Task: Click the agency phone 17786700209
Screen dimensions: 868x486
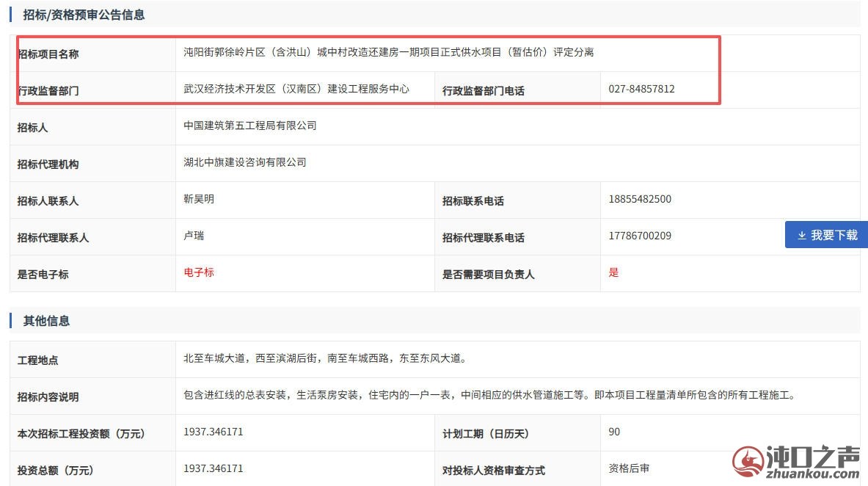Action: click(x=640, y=236)
